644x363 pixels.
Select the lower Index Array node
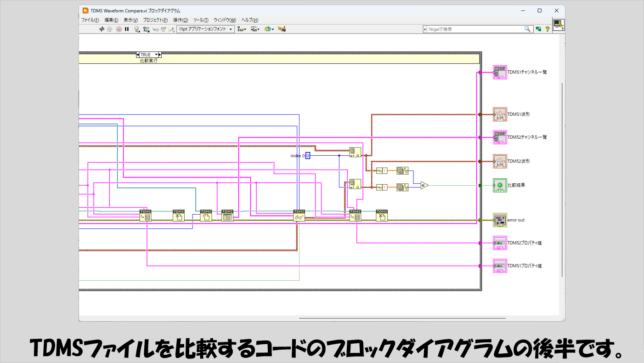[x=355, y=184]
